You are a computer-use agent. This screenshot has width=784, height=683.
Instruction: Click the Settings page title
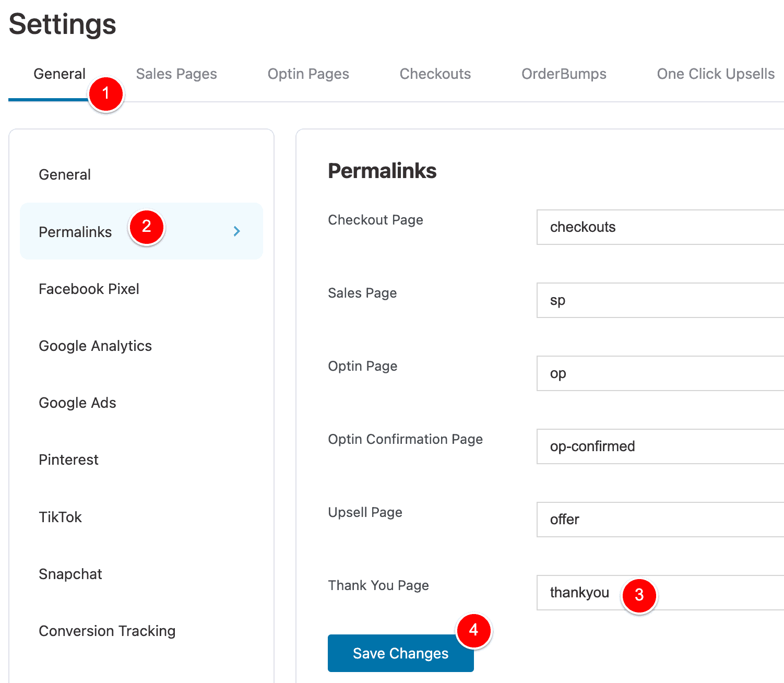tap(62, 24)
